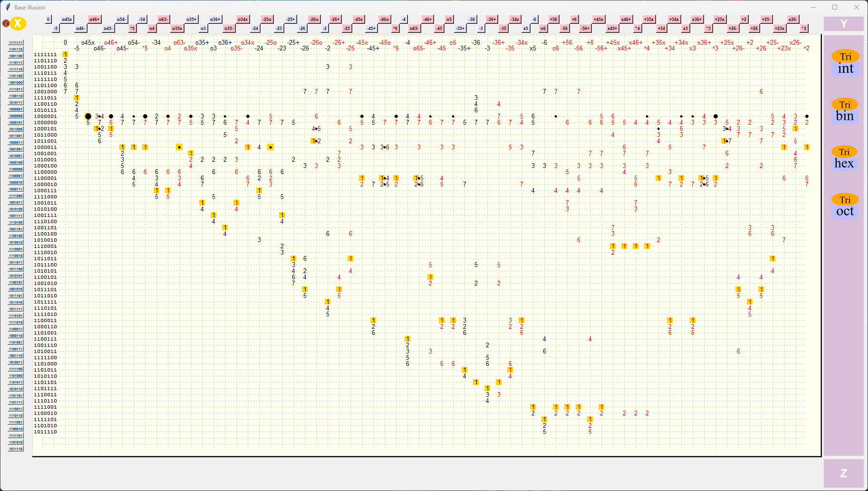Click the 'o3' button in the lower button row

coord(203,28)
